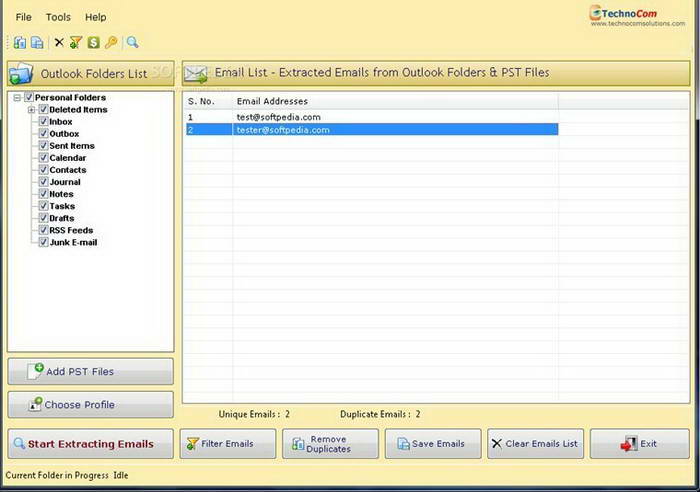Viewport: 700px width, 492px height.
Task: Click the Unique Emails count label
Action: tap(254, 414)
